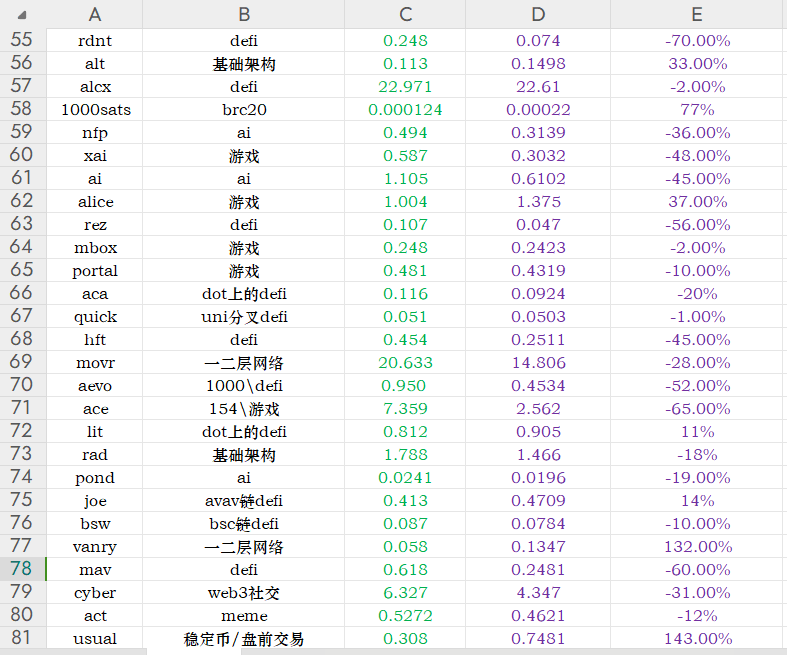Click the 0.7481 cell
The width and height of the screenshot is (787, 655).
538,638
